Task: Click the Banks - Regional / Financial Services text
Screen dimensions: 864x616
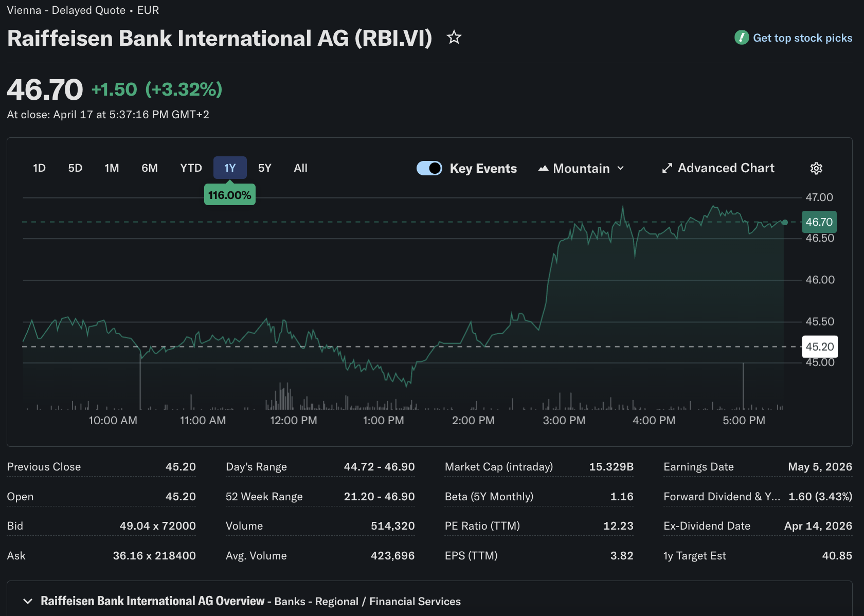Action: click(367, 602)
